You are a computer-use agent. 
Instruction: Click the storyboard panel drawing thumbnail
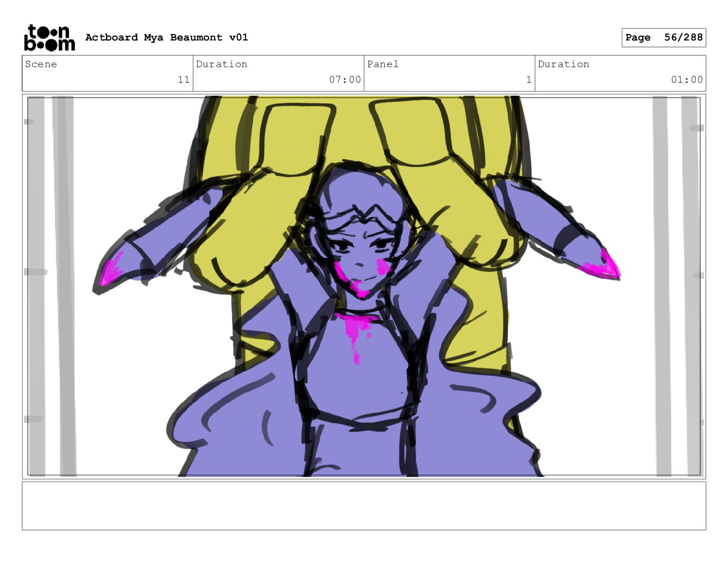pyautogui.click(x=364, y=287)
